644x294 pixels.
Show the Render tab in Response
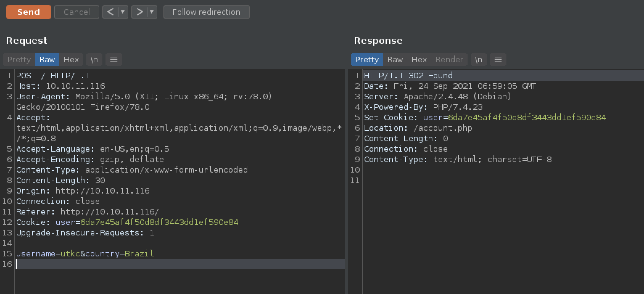pyautogui.click(x=449, y=59)
